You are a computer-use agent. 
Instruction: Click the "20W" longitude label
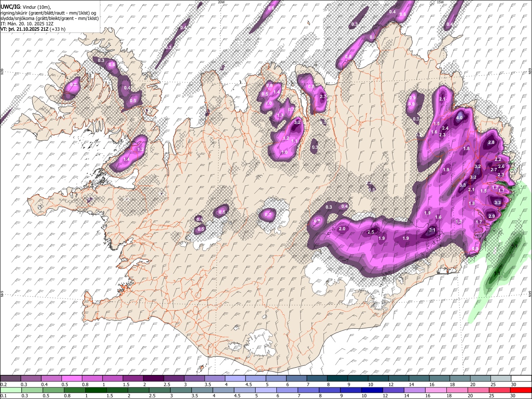[x=221, y=2]
